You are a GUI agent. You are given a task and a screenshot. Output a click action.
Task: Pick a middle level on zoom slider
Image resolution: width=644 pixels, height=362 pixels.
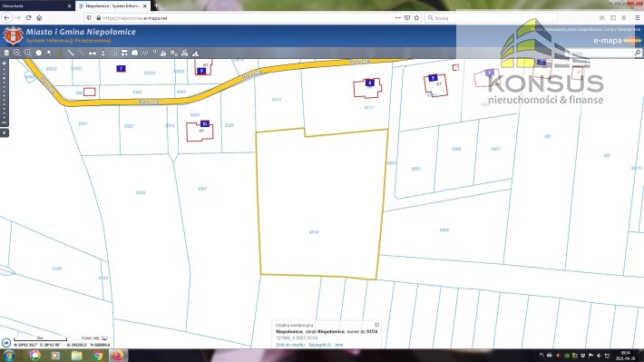click(x=5, y=93)
